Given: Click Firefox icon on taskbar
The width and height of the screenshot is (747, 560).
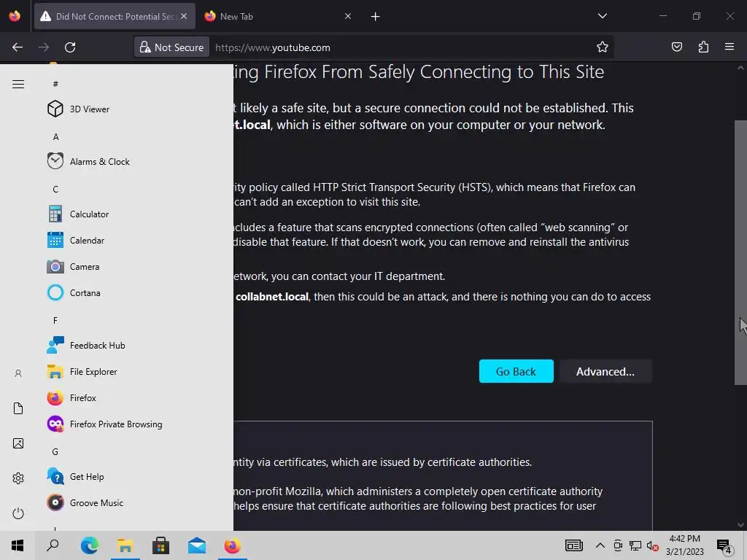Looking at the screenshot, I should coord(233,545).
